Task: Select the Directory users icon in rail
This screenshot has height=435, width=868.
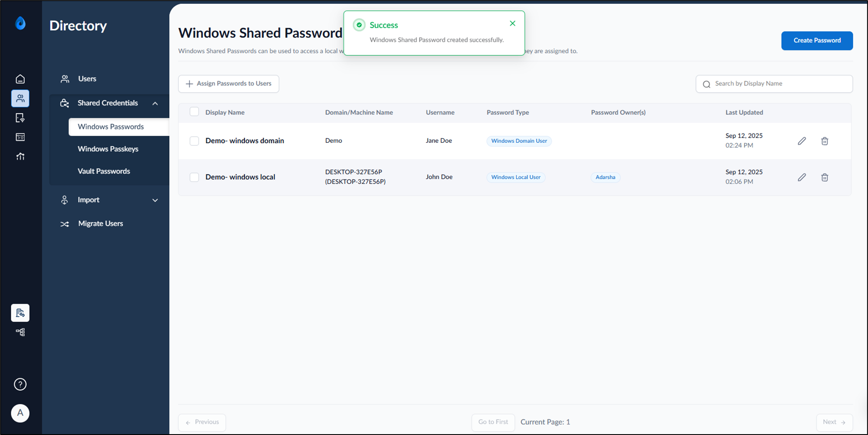Action: pos(20,99)
